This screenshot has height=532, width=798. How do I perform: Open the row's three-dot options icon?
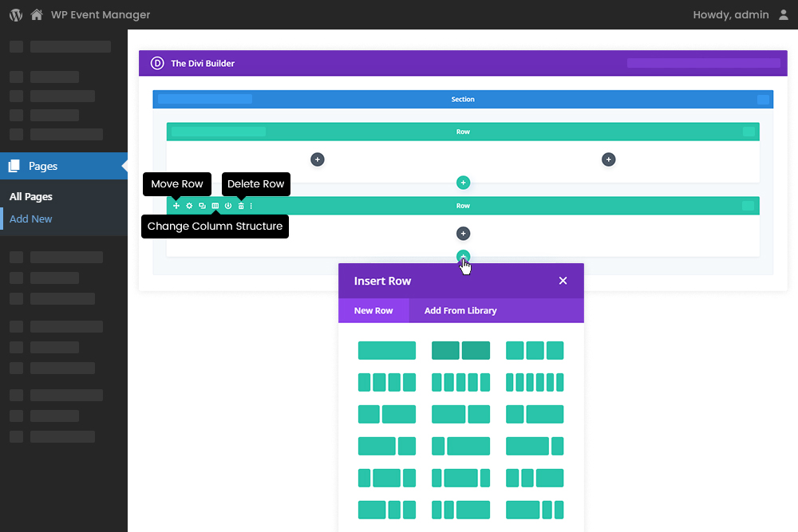[251, 206]
